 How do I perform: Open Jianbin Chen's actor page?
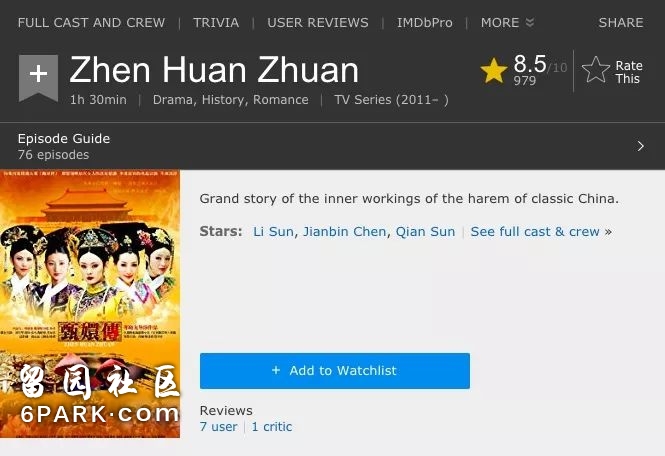click(344, 232)
